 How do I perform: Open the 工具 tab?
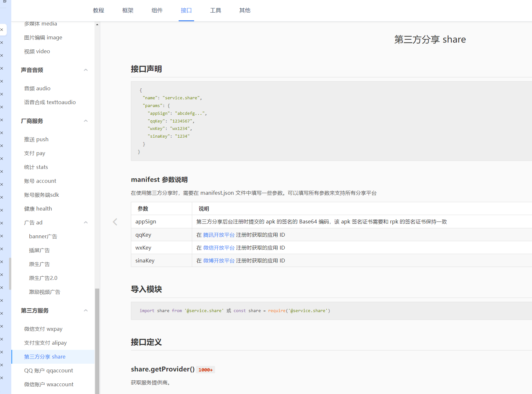tap(216, 10)
